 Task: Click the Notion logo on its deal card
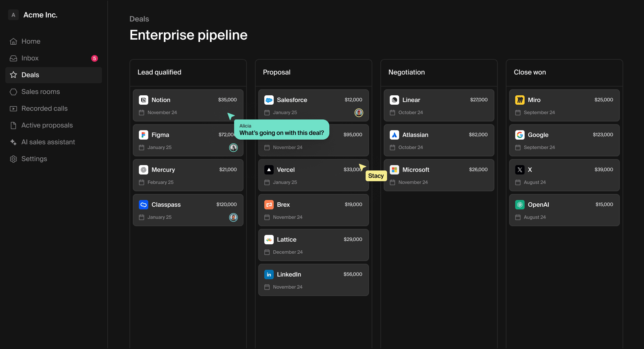(144, 100)
